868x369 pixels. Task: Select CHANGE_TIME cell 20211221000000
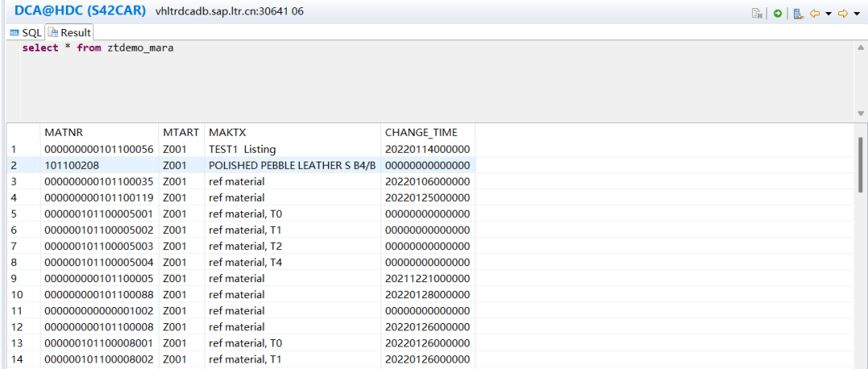[428, 278]
